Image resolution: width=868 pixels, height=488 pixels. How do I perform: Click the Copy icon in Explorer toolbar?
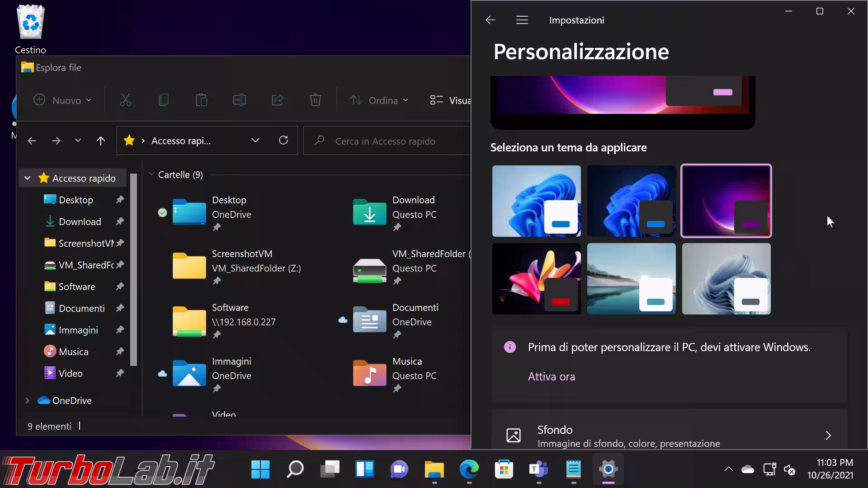164,100
